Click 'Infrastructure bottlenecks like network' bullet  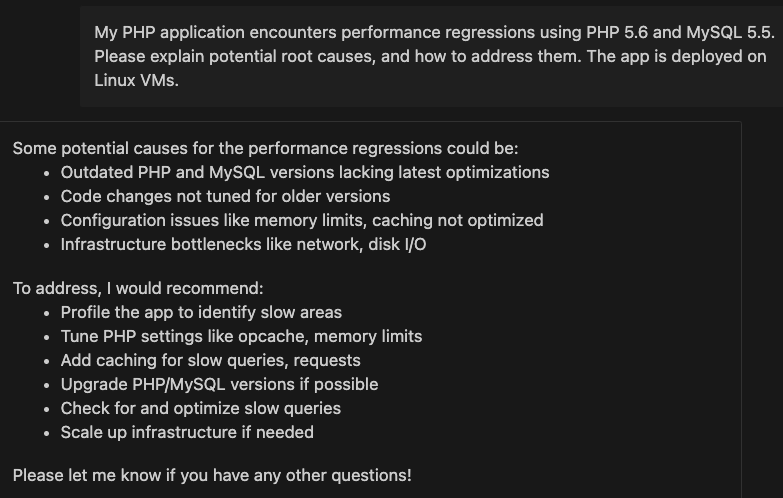[243, 244]
